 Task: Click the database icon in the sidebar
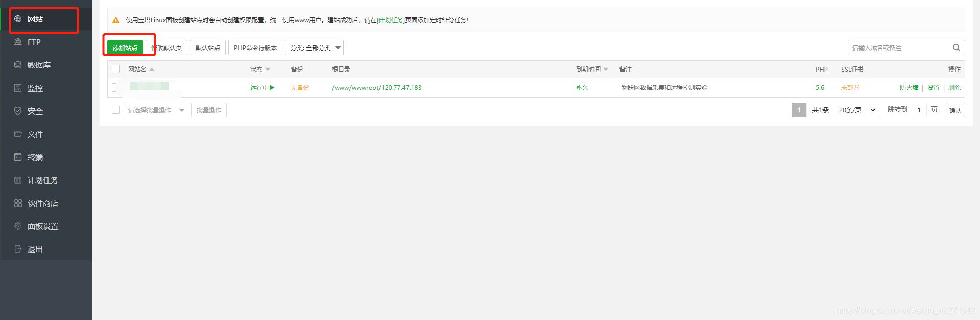click(18, 65)
